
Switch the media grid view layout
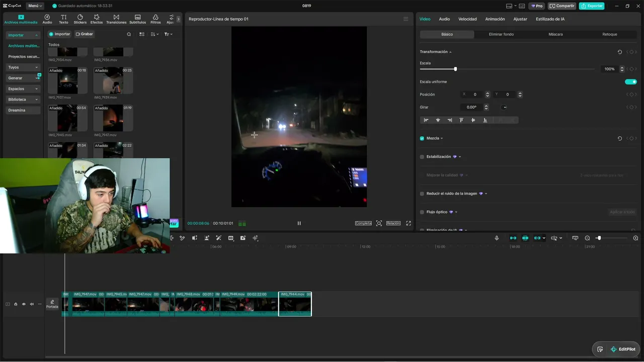click(x=142, y=34)
